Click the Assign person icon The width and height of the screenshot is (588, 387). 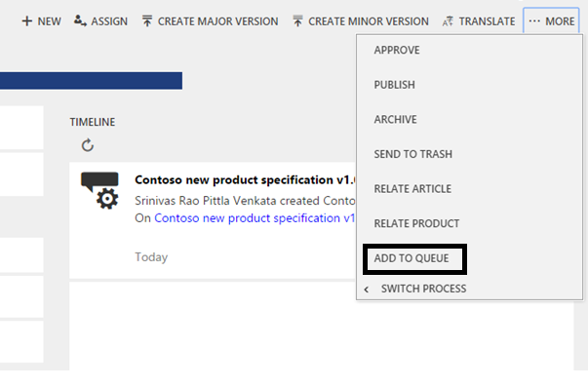80,20
